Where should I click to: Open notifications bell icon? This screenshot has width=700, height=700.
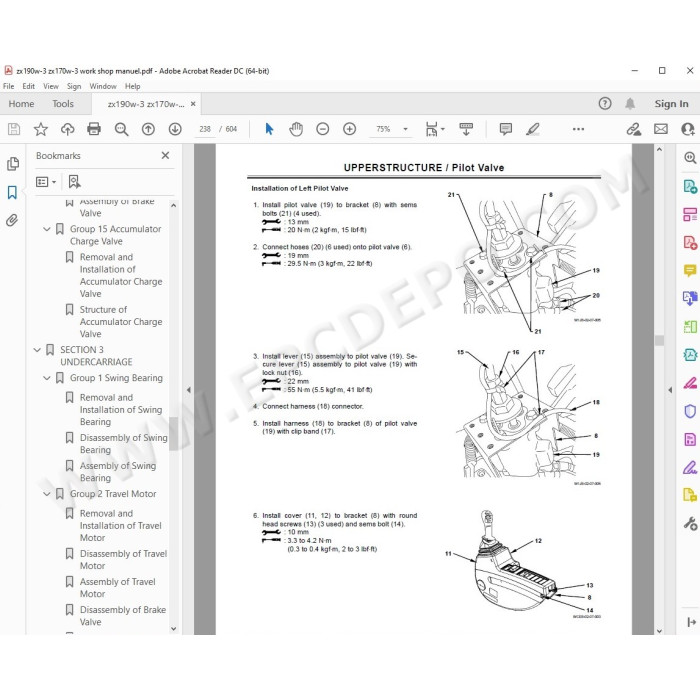point(630,104)
